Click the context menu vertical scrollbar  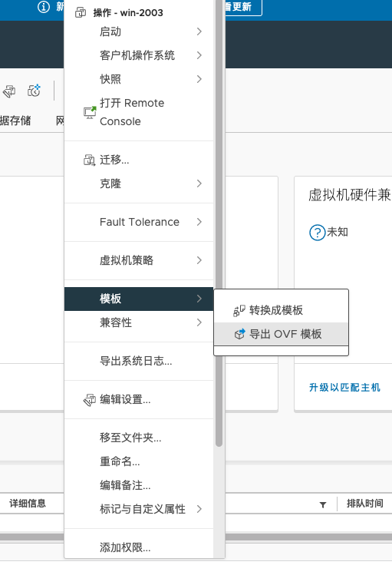coord(219,223)
